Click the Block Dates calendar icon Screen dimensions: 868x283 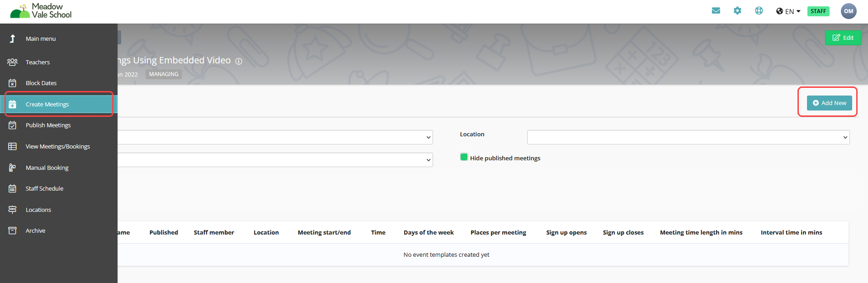coord(12,83)
